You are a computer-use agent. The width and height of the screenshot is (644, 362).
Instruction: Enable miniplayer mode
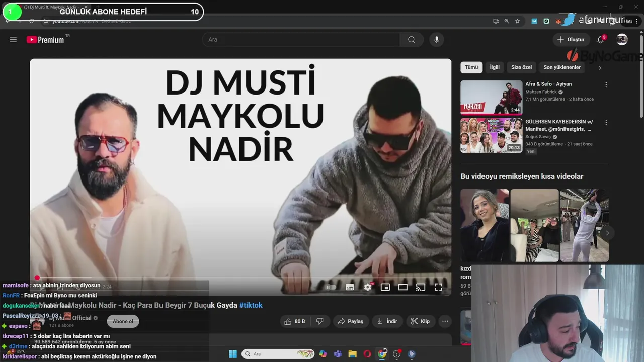click(385, 287)
